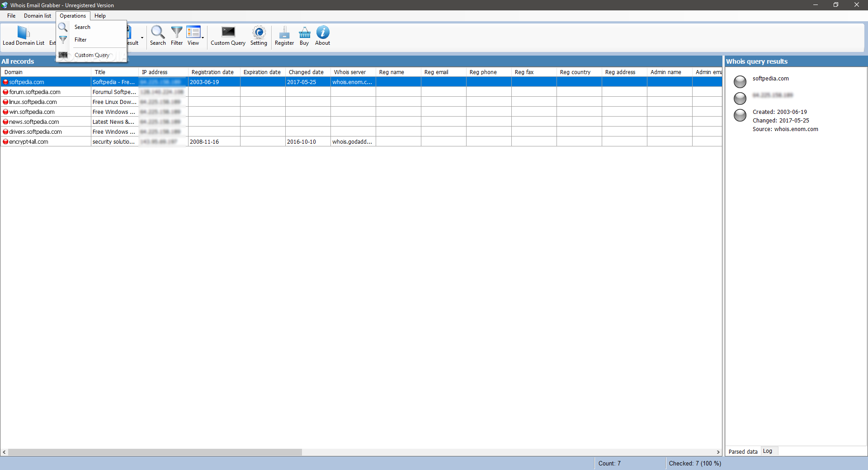The width and height of the screenshot is (868, 470).
Task: Click red status dot for forum.softpedia.com
Action: pos(5,92)
